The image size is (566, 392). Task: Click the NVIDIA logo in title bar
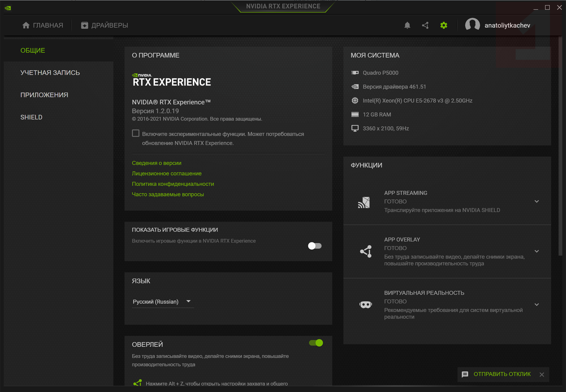coord(8,8)
